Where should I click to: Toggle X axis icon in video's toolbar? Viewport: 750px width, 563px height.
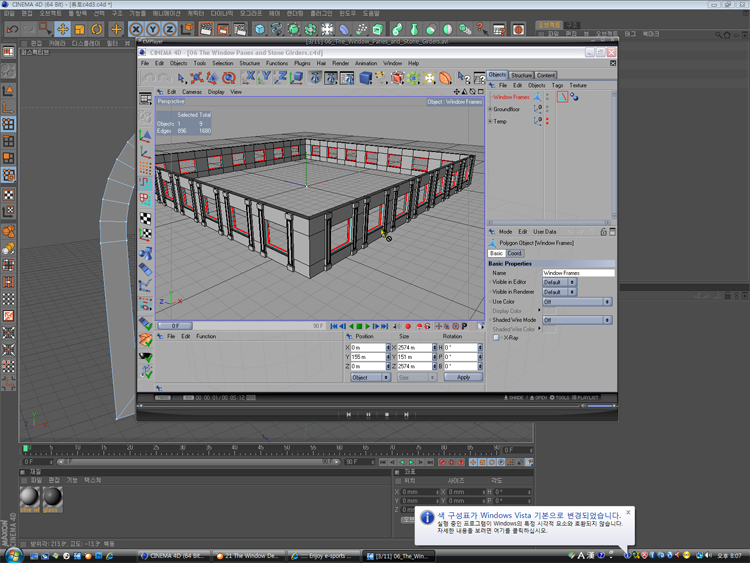pyautogui.click(x=249, y=77)
